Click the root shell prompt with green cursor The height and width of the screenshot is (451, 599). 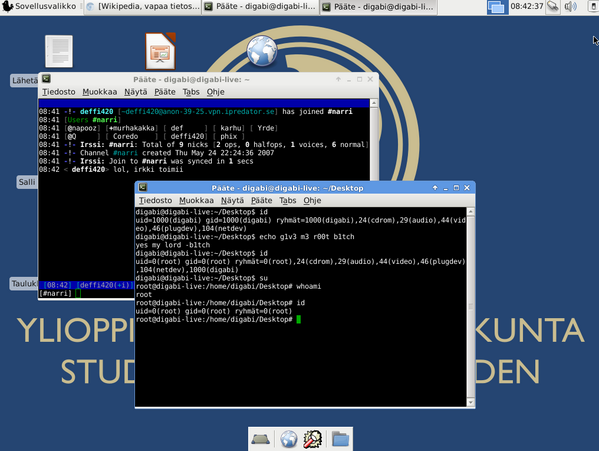(218, 319)
